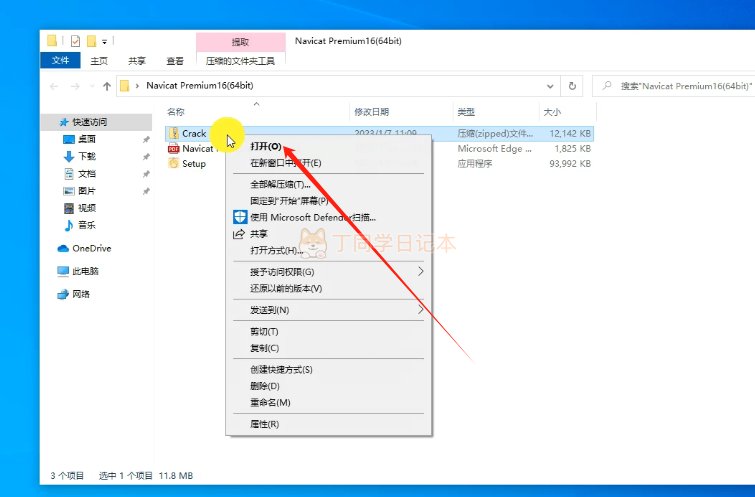Select 在新窗口中打开(E) menu entry

coord(286,163)
